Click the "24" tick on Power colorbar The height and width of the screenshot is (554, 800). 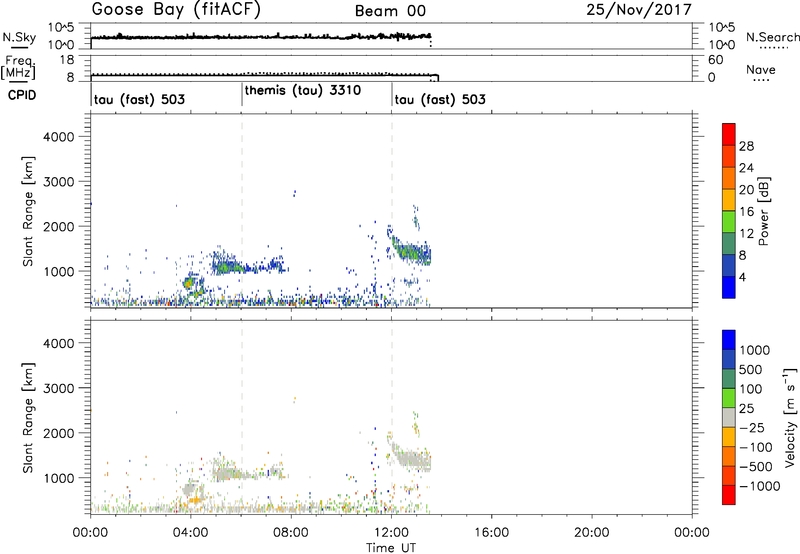tap(746, 168)
